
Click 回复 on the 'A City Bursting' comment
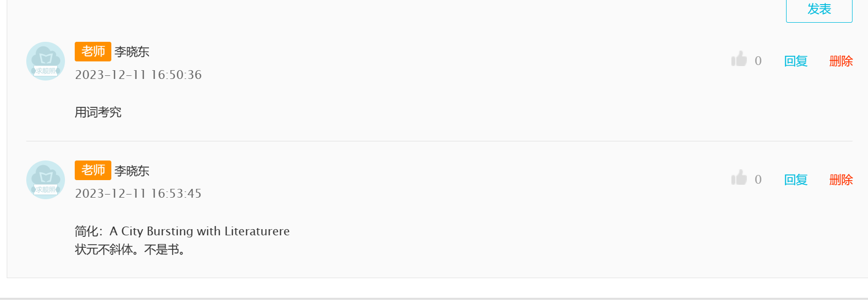point(796,180)
